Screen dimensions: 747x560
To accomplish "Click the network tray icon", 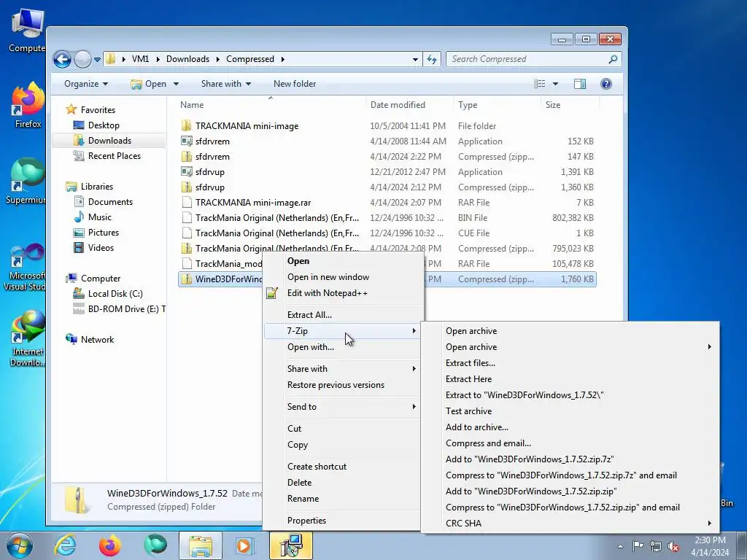I will 656,546.
